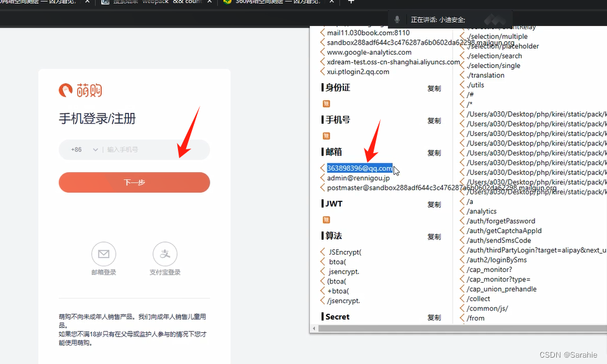607x364 pixels.
Task: Click the ./selection/single path
Action: 494,65
